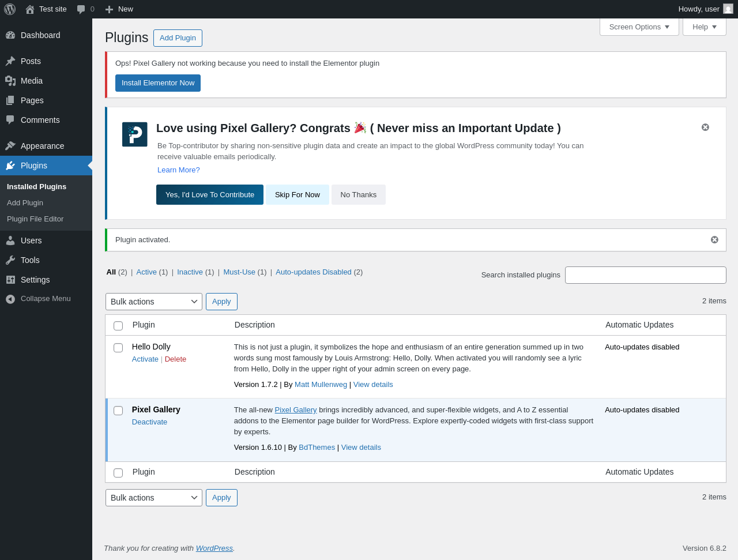View details for Hello Dolly
This screenshot has width=738, height=560.
tap(373, 385)
